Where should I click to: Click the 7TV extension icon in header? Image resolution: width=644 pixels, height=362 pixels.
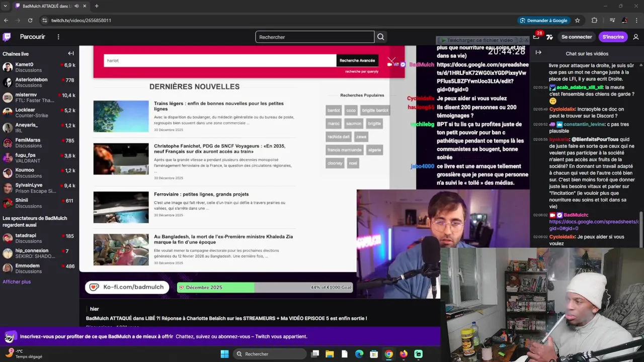tap(549, 37)
